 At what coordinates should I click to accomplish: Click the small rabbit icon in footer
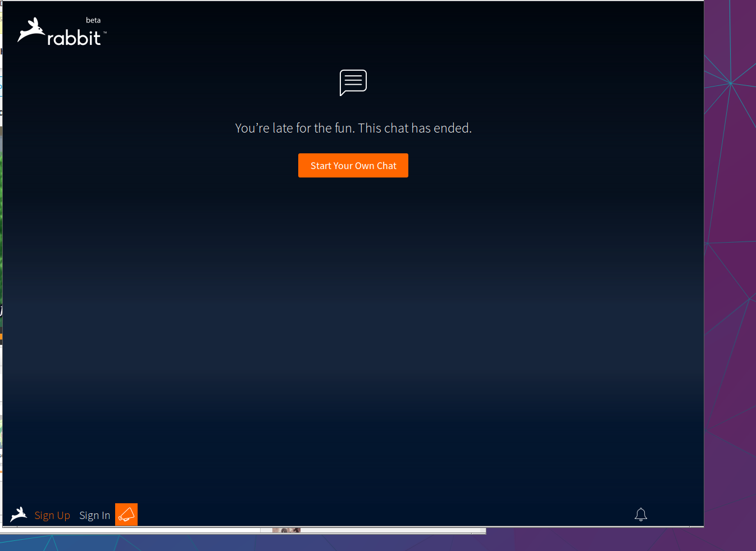point(19,514)
